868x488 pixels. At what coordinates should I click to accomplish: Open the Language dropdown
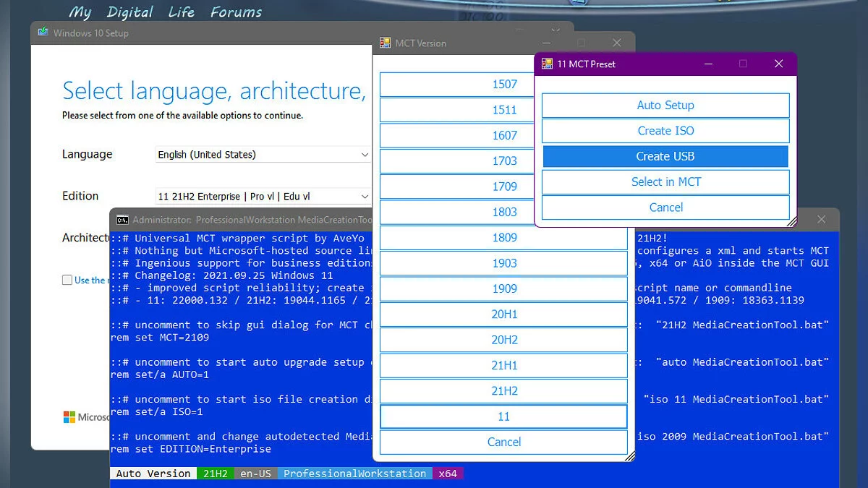pos(365,155)
